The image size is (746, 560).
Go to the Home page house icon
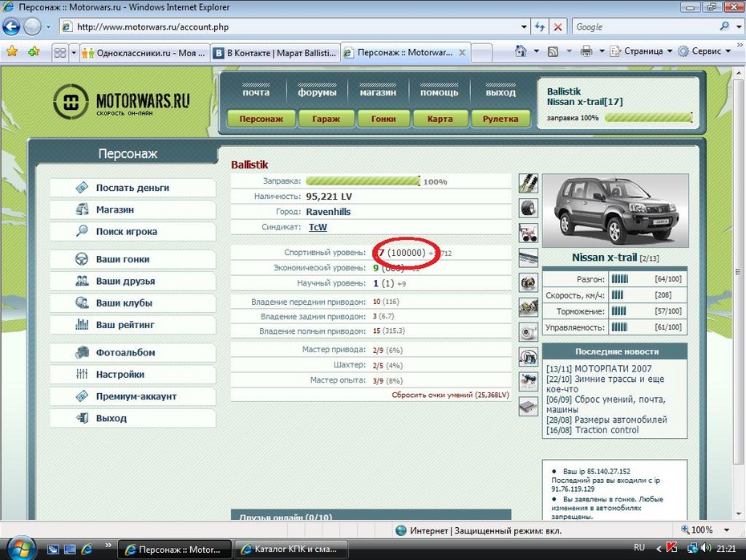click(521, 51)
